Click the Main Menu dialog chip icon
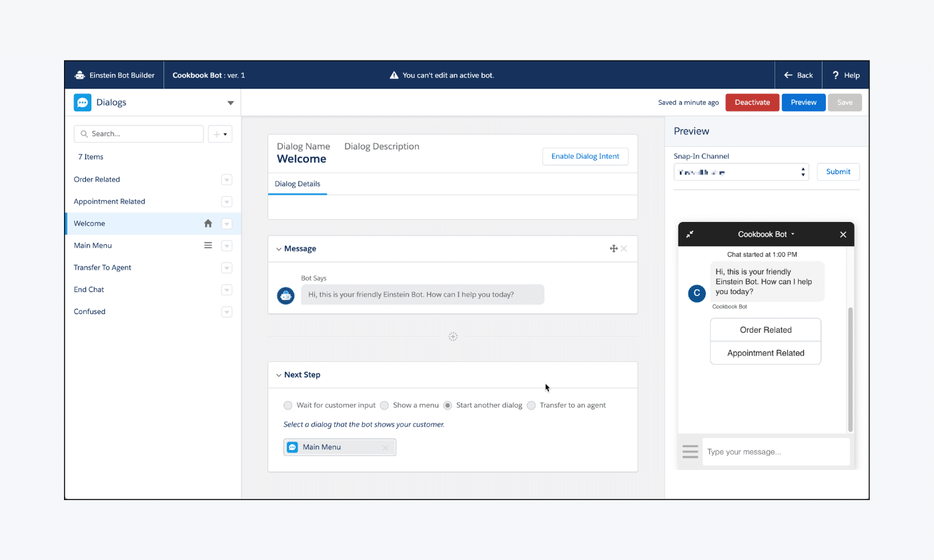Viewport: 934px width, 560px height. coord(292,447)
